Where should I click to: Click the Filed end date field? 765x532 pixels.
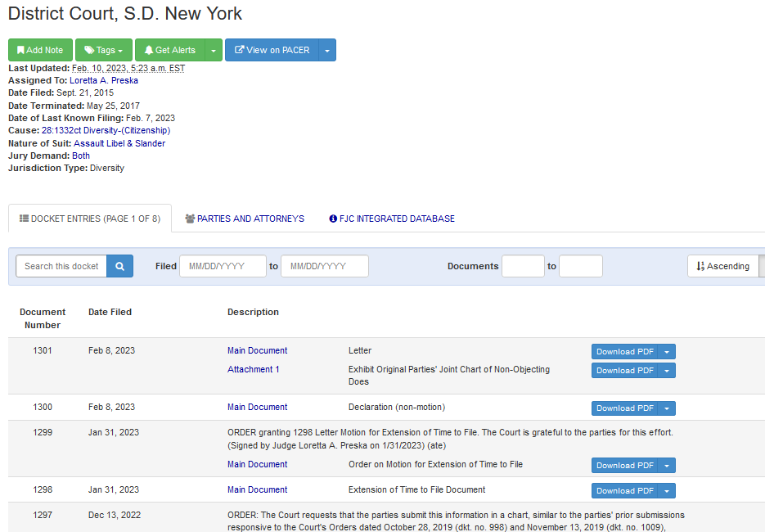click(x=325, y=266)
